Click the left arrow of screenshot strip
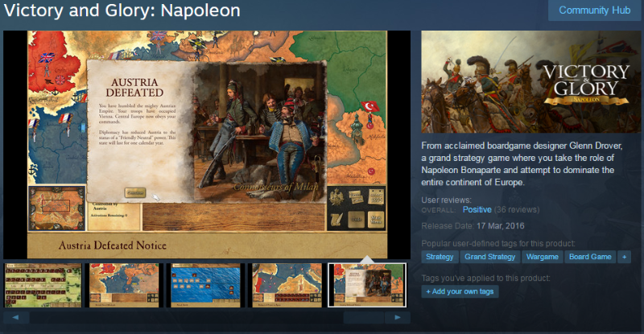644x334 pixels. [x=15, y=318]
